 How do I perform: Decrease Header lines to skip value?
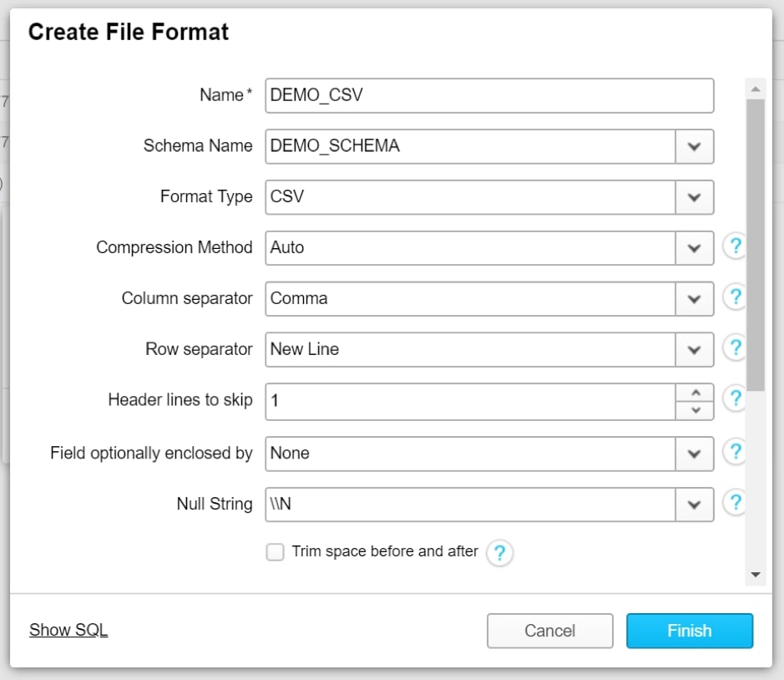point(695,410)
